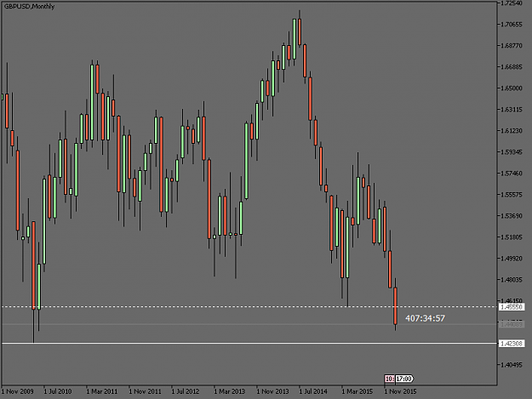Click the 1 Jul 2012 date label

tap(186, 391)
